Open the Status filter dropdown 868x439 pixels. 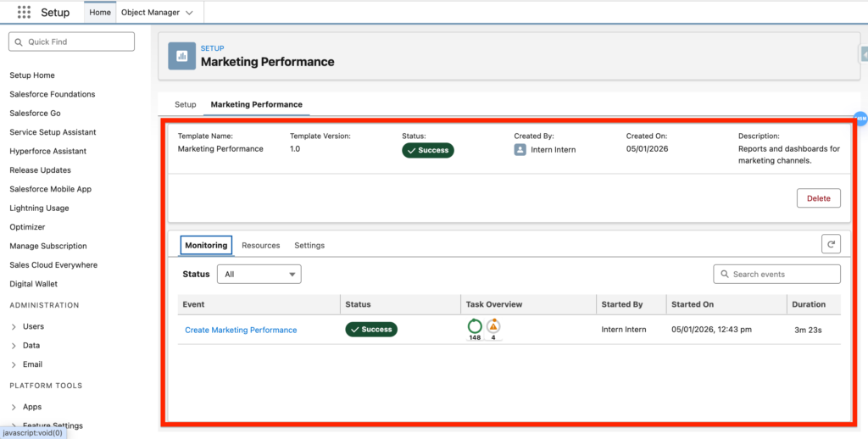(x=259, y=274)
